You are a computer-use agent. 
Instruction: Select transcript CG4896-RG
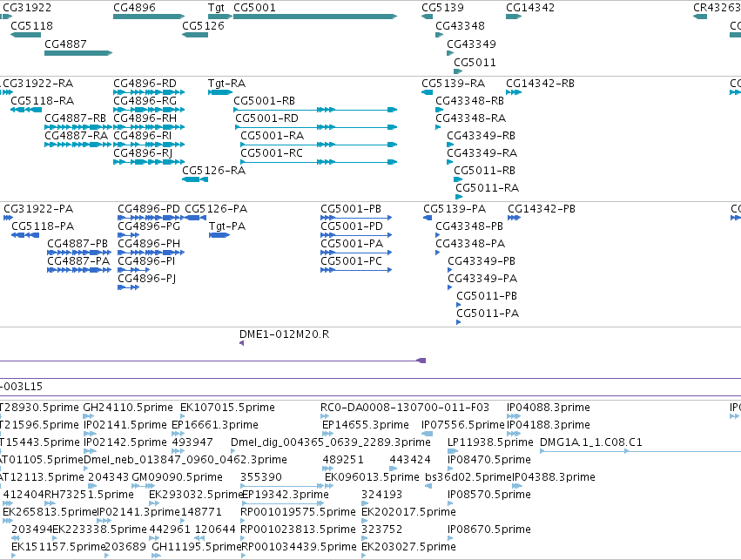(x=145, y=101)
